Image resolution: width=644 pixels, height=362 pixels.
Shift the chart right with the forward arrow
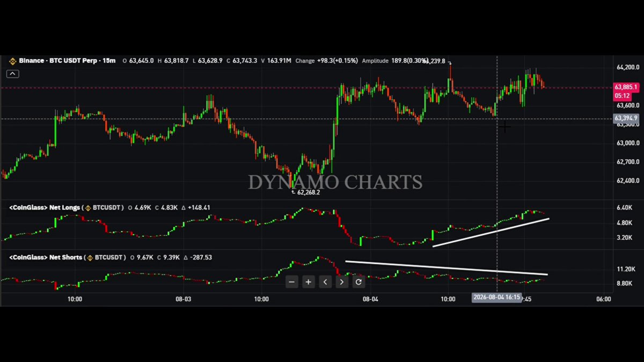pos(342,282)
